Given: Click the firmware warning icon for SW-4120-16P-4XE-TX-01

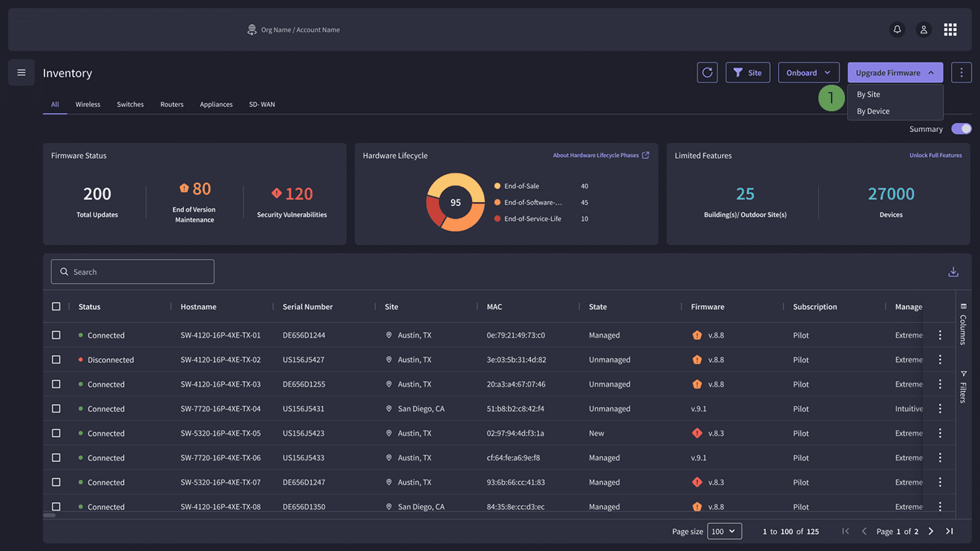Looking at the screenshot, I should click(x=697, y=335).
